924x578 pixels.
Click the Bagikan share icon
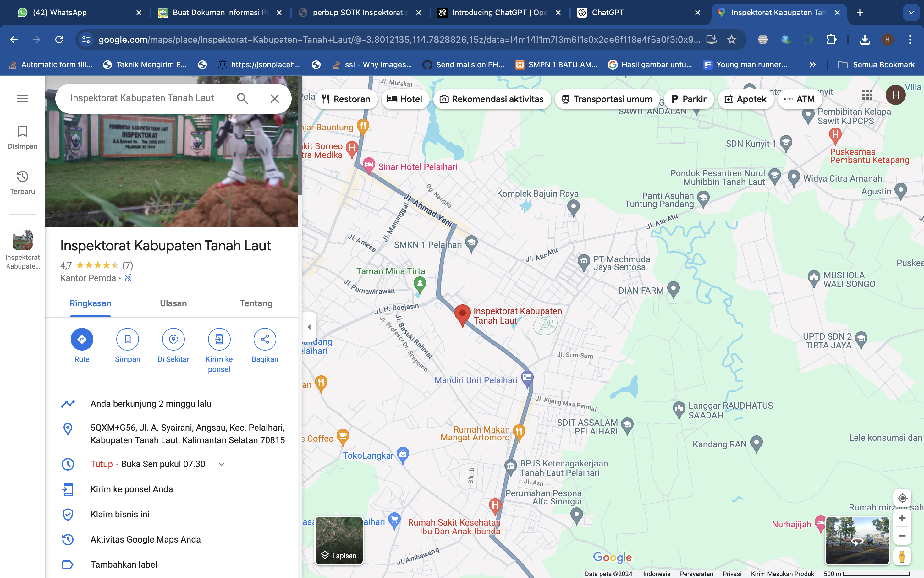265,339
